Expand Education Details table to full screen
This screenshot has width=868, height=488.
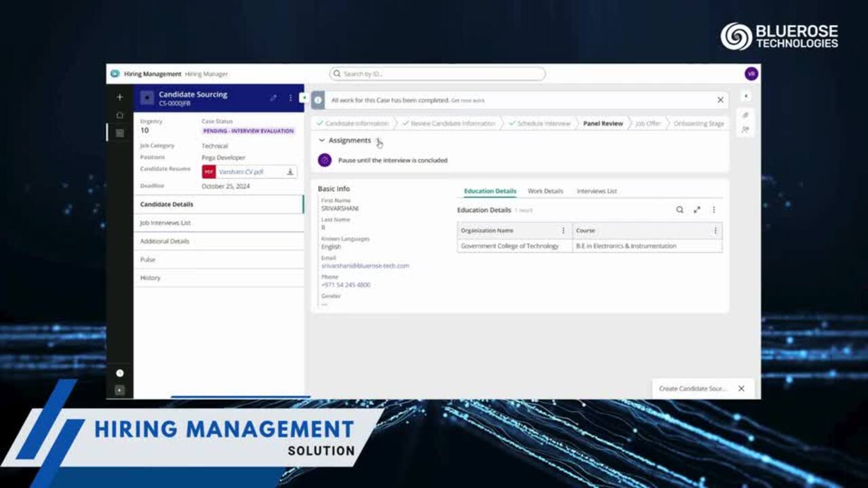click(x=697, y=210)
